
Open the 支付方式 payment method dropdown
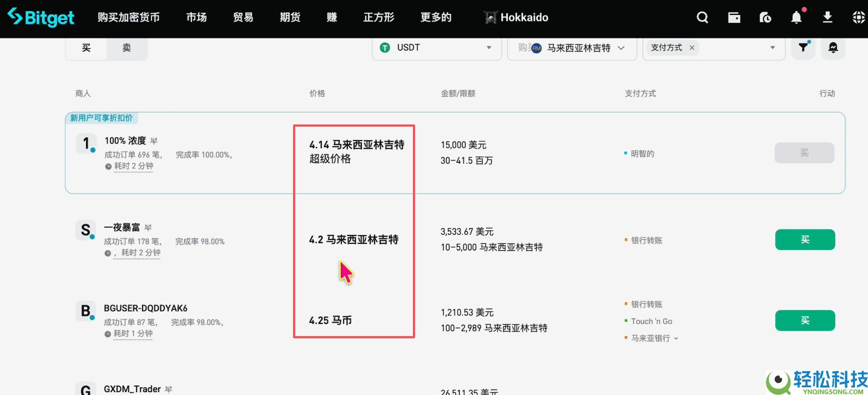pyautogui.click(x=772, y=48)
